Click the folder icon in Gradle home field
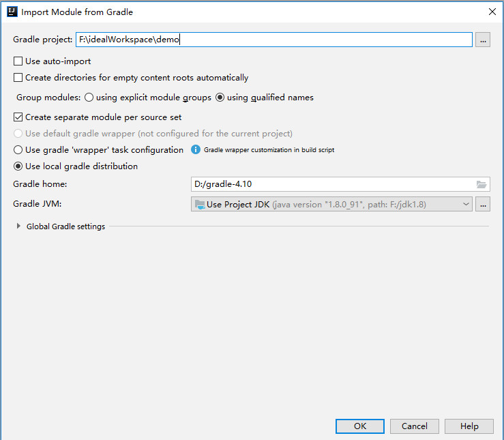This screenshot has height=440, width=504. tap(481, 184)
